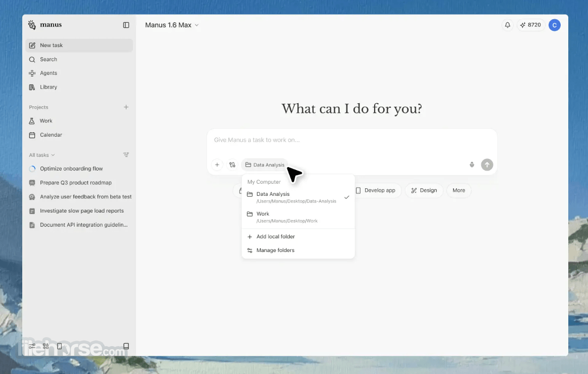588x374 pixels.
Task: Open Analyze user feedback from beta test
Action: point(79,197)
